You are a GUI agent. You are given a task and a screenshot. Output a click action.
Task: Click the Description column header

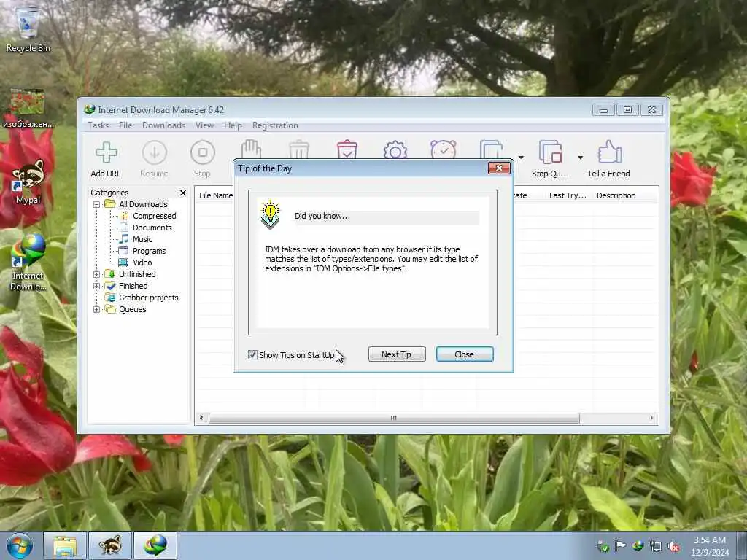[616, 195]
